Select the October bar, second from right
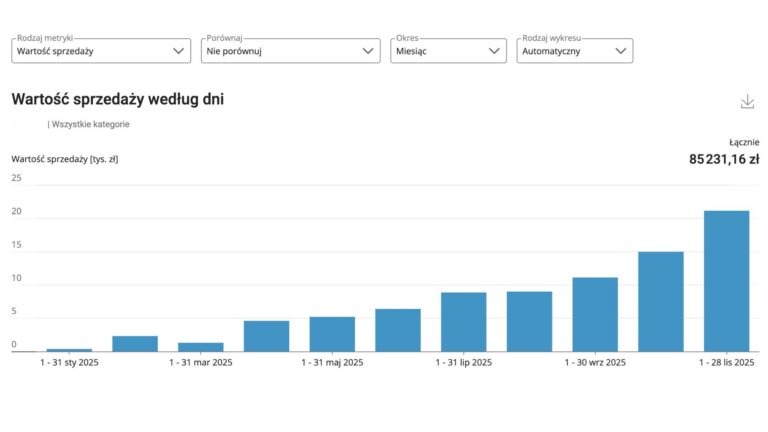This screenshot has height=432, width=768. click(660, 301)
